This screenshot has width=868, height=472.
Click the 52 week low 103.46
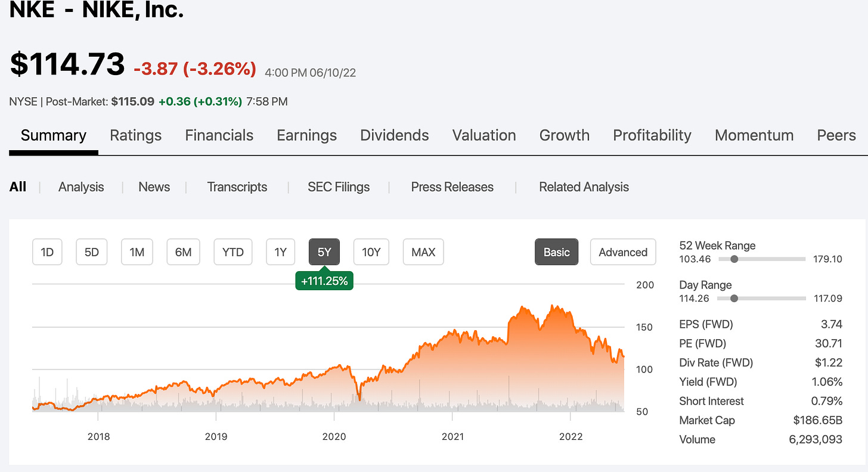pyautogui.click(x=695, y=259)
